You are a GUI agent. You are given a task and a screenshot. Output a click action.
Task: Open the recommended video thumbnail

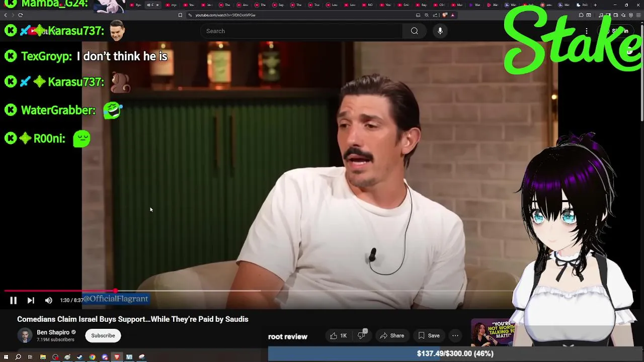494,333
